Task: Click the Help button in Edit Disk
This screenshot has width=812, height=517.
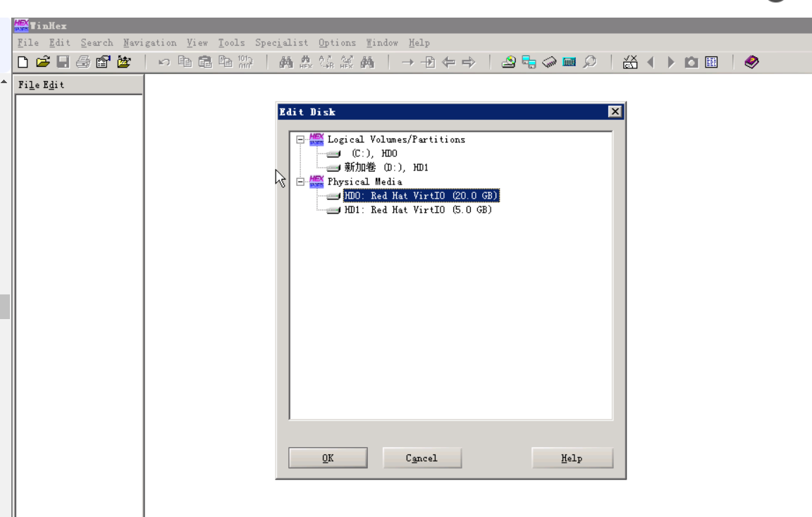Action: coord(572,458)
